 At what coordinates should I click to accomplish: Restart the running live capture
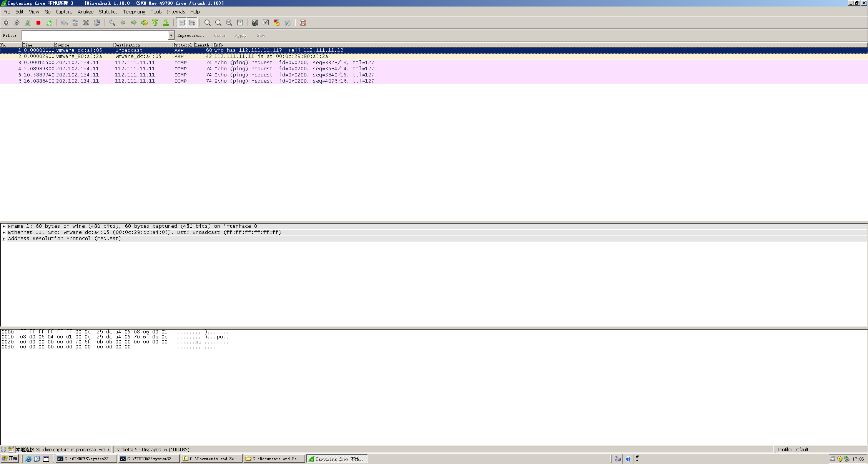[x=49, y=23]
